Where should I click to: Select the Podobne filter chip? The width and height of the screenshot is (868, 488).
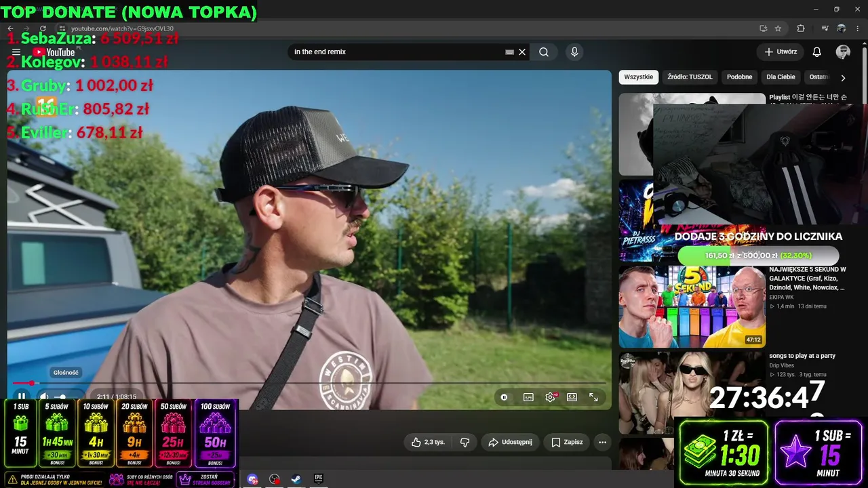[x=739, y=77]
